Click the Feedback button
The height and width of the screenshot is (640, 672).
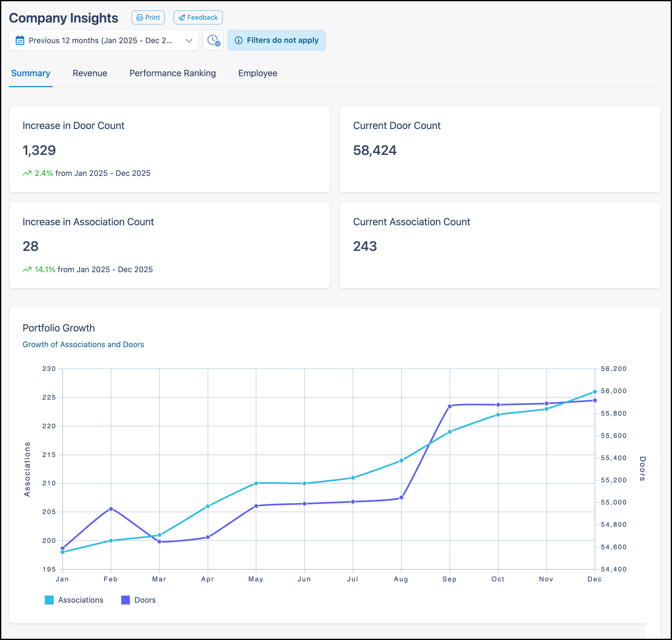(198, 17)
